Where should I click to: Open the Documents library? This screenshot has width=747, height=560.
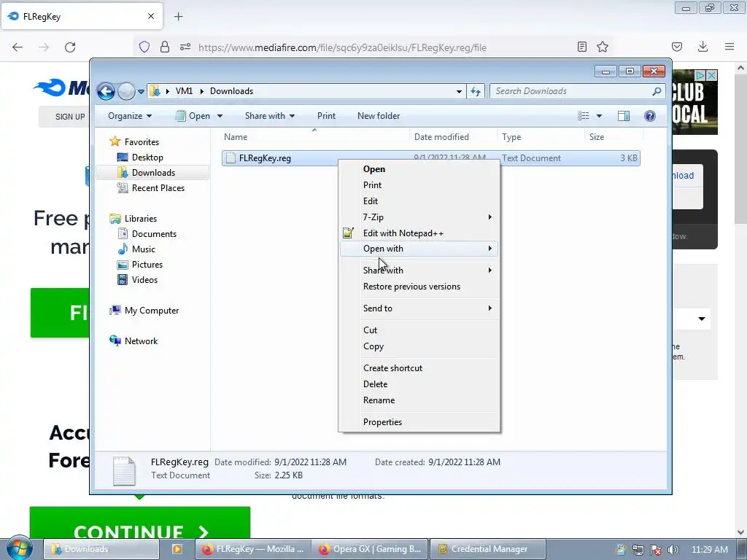pyautogui.click(x=154, y=234)
